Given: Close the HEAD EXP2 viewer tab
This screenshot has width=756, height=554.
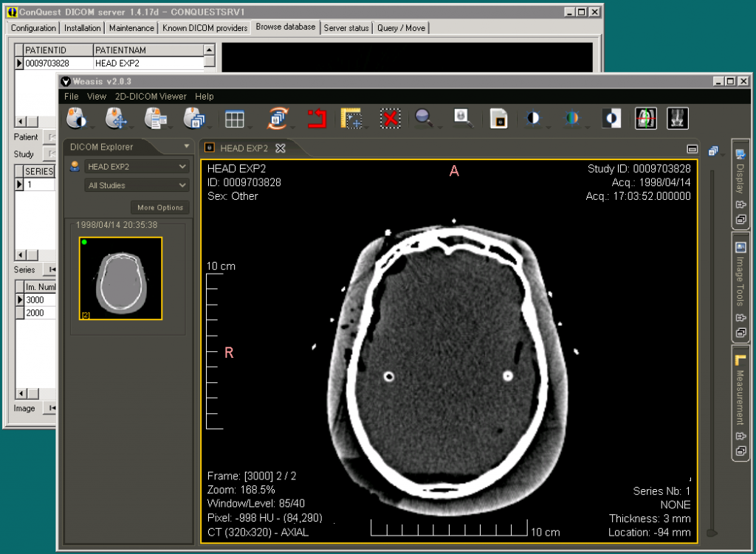Looking at the screenshot, I should click(280, 148).
